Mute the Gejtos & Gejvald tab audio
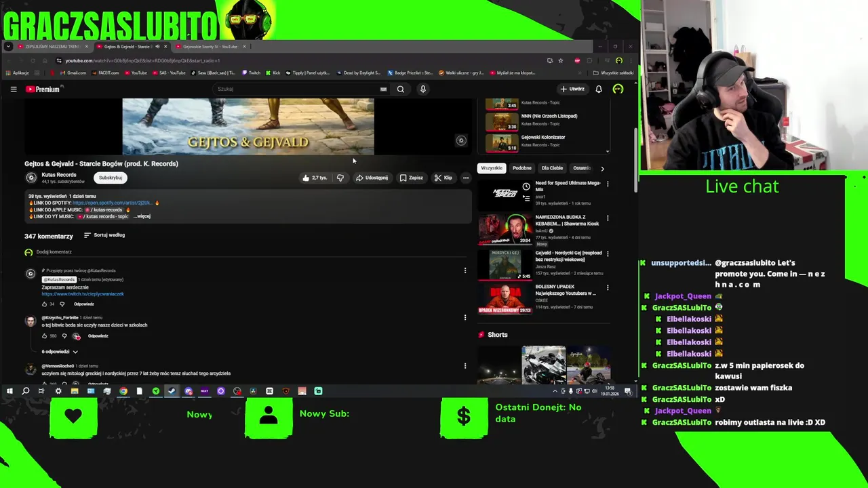The image size is (868, 488). point(158,47)
